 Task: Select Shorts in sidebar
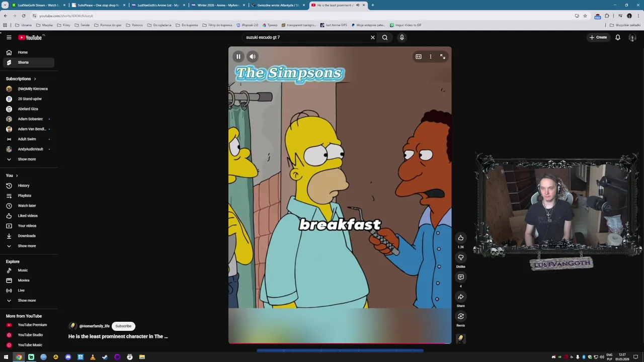pos(28,62)
